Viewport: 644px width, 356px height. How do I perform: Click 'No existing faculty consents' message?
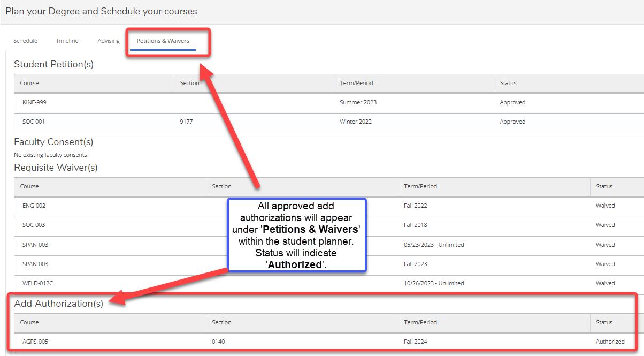50,155
